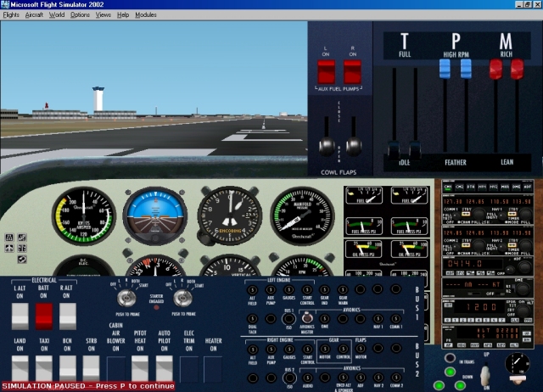Click the FLAPS MOTOR circuit breaker

tap(361, 349)
